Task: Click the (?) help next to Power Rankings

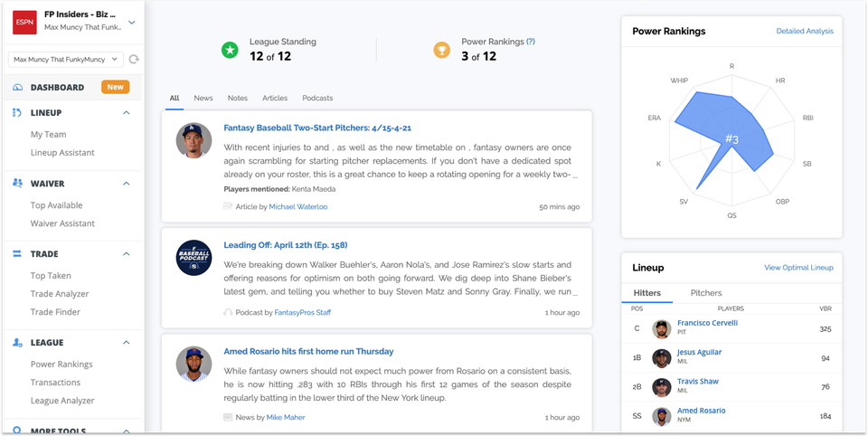Action: (531, 42)
